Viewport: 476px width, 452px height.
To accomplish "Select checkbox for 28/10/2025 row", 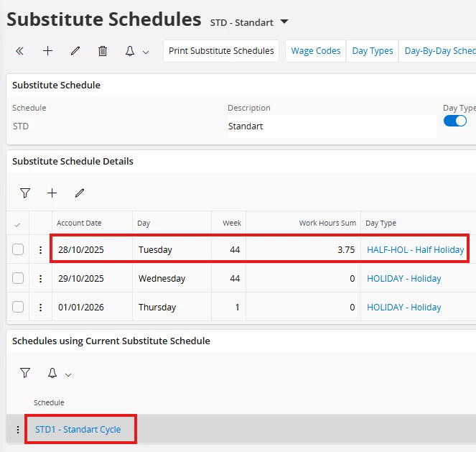I will point(18,250).
